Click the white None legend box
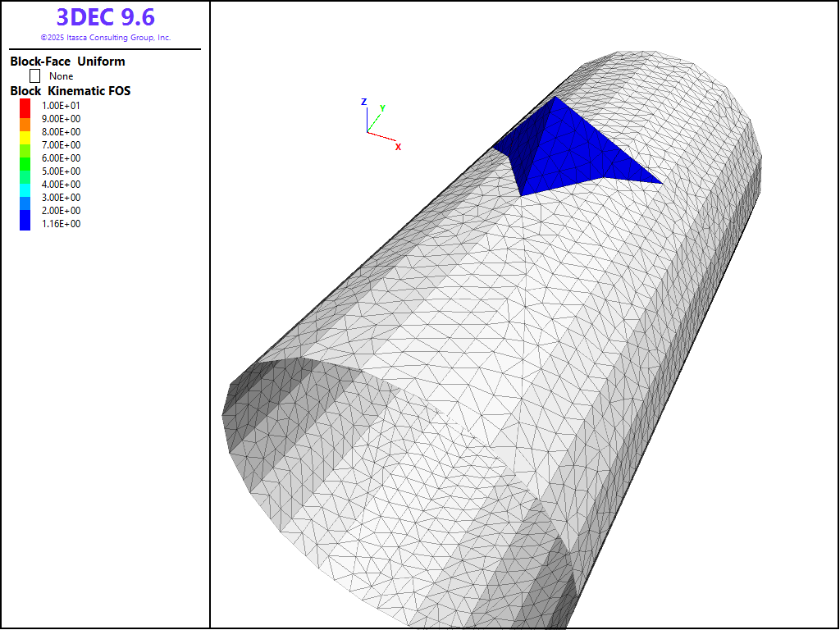Image resolution: width=840 pixels, height=630 pixels. [x=35, y=75]
